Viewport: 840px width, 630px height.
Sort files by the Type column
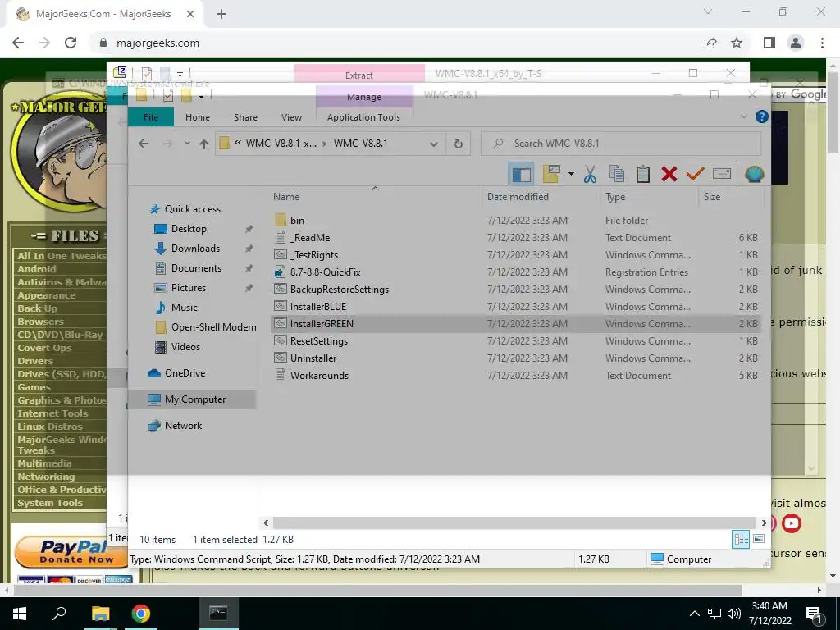pyautogui.click(x=615, y=197)
